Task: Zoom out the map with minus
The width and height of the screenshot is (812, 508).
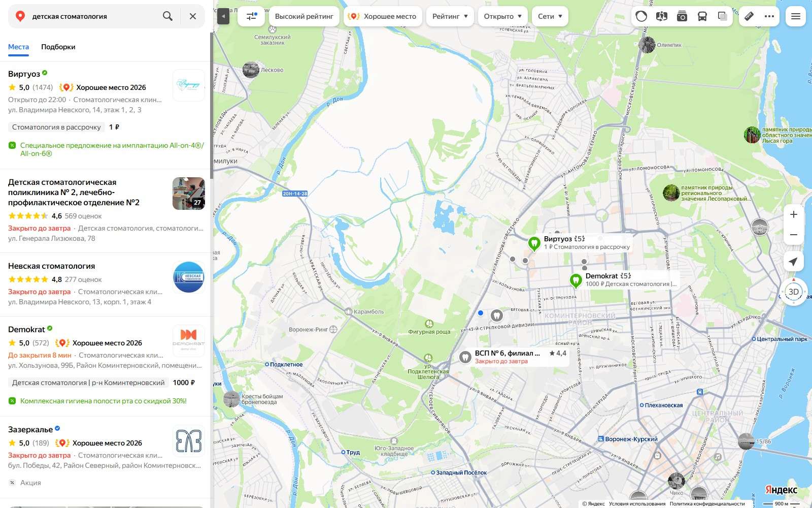Action: click(794, 235)
